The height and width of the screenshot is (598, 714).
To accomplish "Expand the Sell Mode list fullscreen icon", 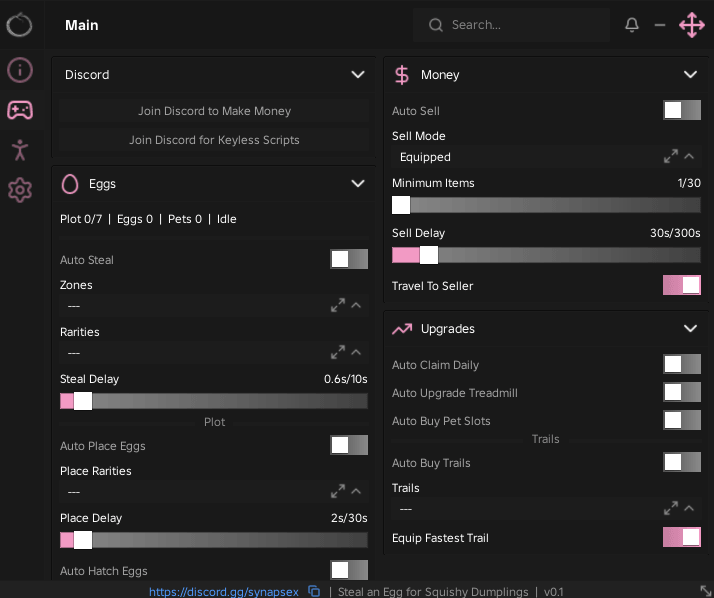I will 670,157.
